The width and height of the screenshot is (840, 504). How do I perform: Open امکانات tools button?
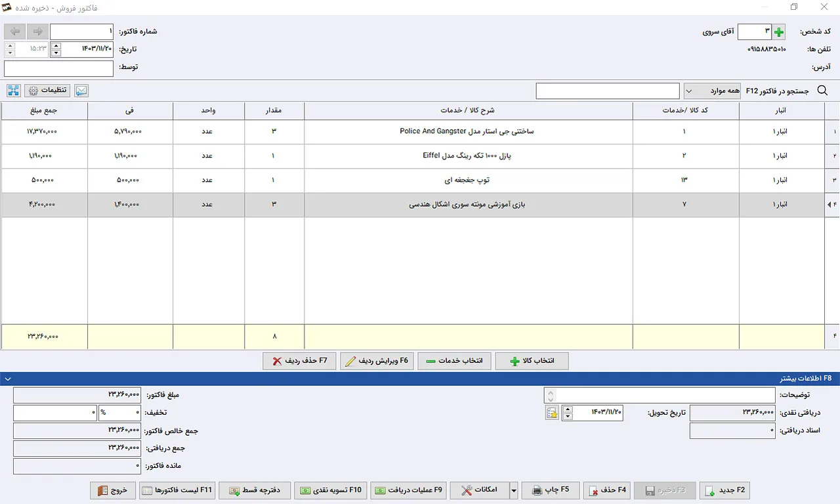480,490
